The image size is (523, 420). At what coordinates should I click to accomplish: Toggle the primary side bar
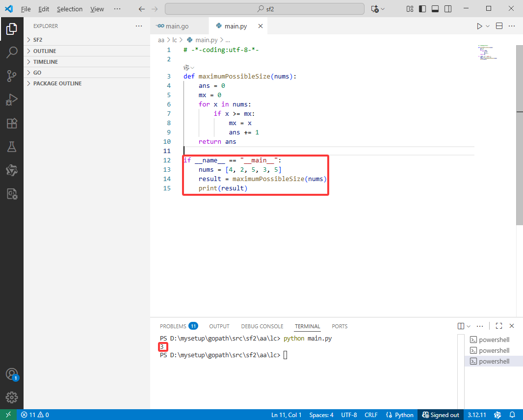click(422, 9)
